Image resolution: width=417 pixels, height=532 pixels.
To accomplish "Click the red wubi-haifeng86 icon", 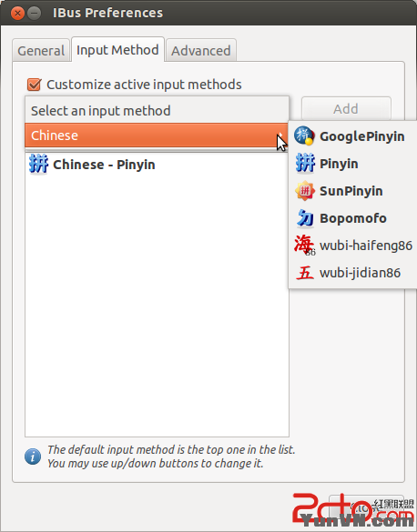I will click(x=305, y=245).
